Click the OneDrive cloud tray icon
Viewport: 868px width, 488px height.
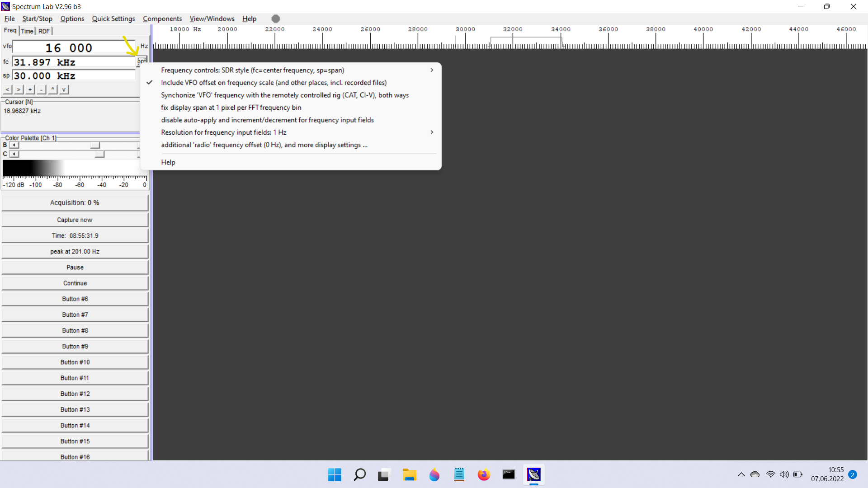(755, 474)
